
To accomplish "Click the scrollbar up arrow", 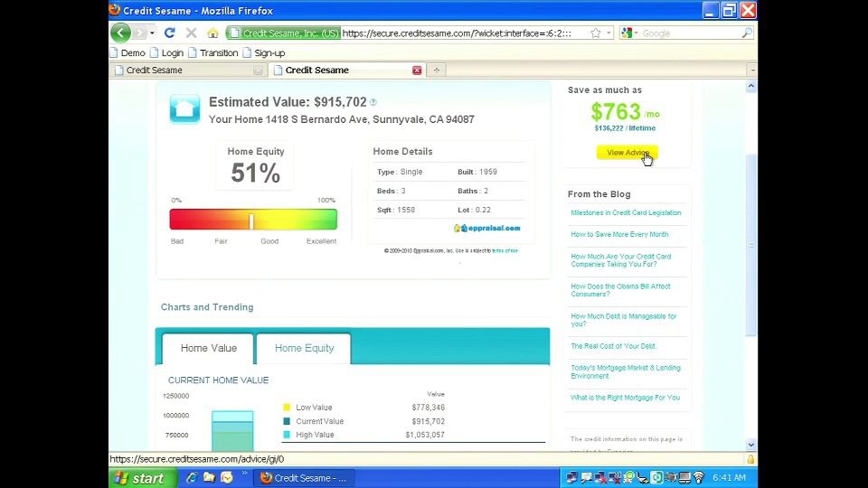I will click(x=750, y=87).
